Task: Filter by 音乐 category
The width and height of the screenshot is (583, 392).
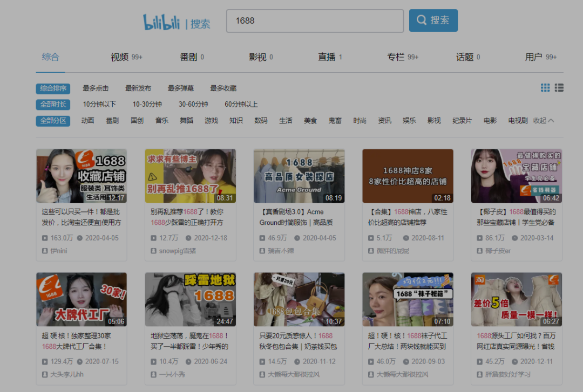Action: [162, 121]
